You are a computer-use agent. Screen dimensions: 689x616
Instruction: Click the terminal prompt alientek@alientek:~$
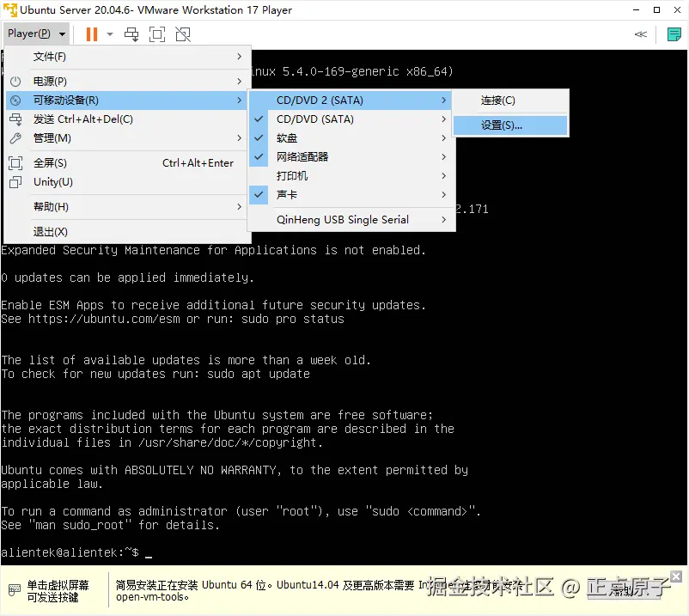click(70, 552)
